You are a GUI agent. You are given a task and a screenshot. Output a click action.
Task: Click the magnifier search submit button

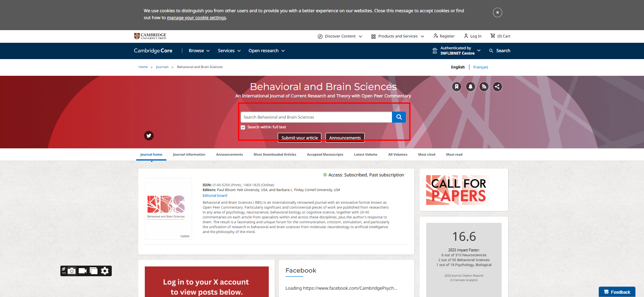[x=399, y=117]
